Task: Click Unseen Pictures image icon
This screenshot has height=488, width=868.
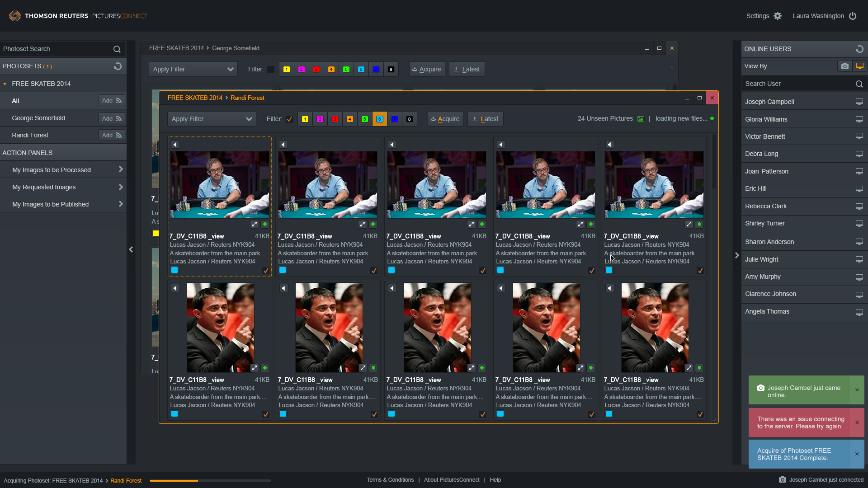Action: point(641,119)
